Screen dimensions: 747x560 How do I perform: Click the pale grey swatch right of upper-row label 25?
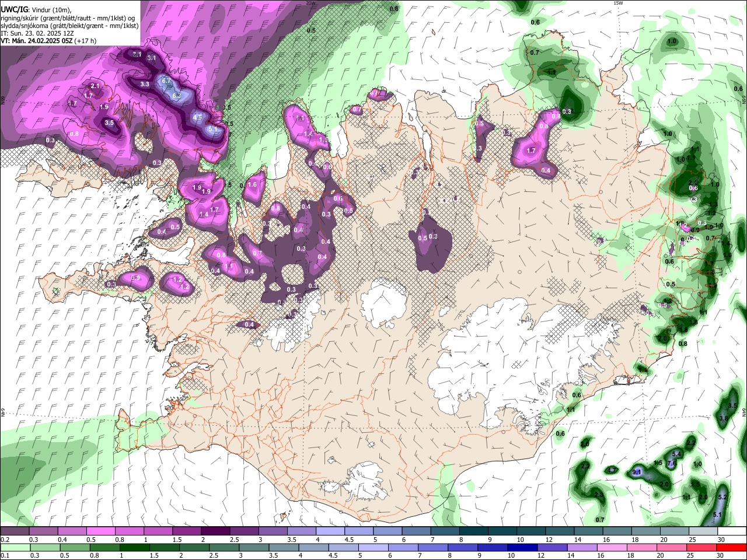[703, 531]
